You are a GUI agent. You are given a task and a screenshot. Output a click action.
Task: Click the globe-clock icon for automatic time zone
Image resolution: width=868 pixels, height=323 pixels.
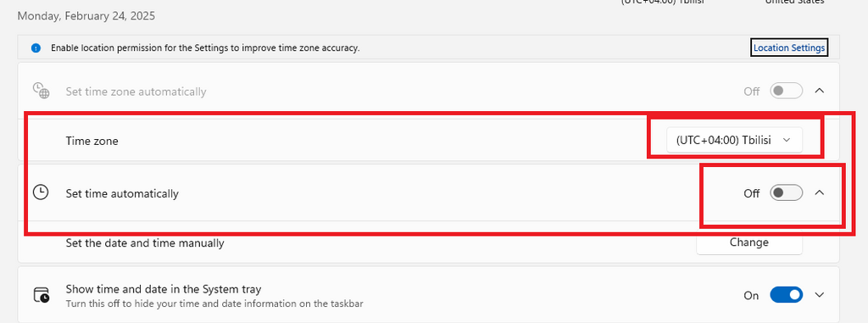tap(41, 91)
